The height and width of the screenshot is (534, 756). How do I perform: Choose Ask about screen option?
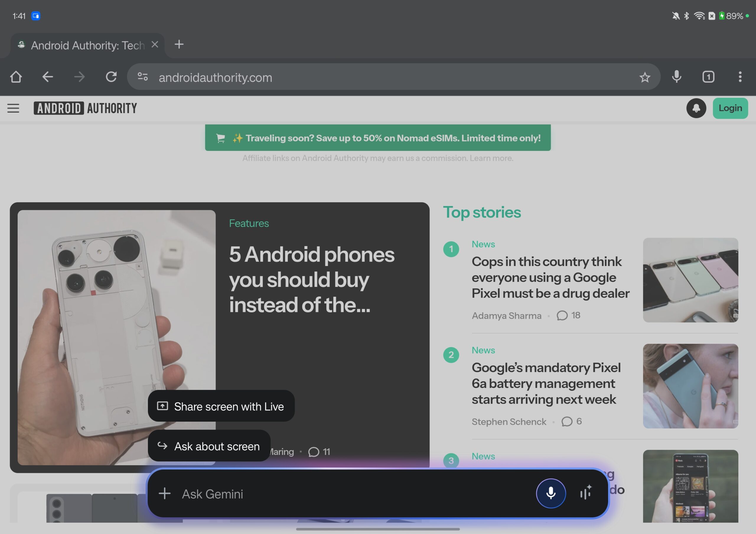point(209,446)
